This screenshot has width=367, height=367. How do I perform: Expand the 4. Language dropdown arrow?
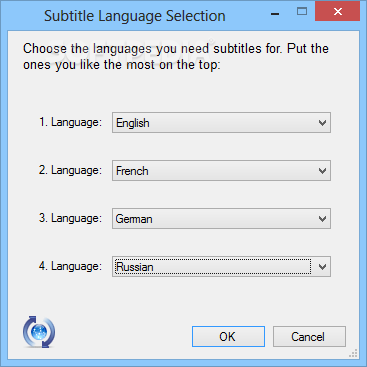(x=322, y=267)
